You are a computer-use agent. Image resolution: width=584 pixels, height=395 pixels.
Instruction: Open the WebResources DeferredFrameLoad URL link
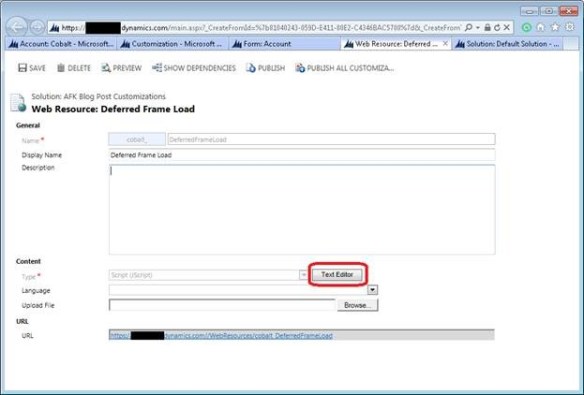[221, 335]
